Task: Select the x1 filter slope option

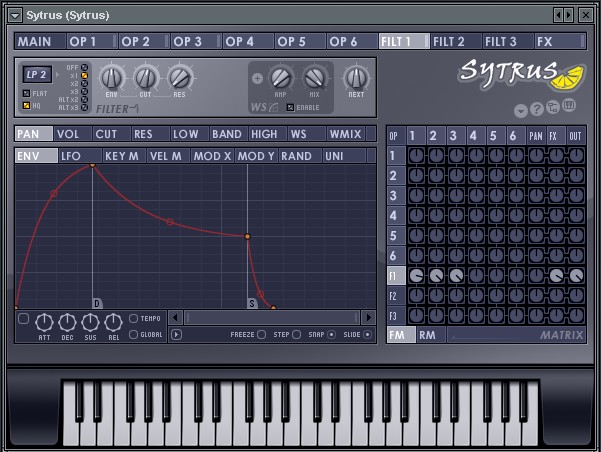Action: pos(84,76)
